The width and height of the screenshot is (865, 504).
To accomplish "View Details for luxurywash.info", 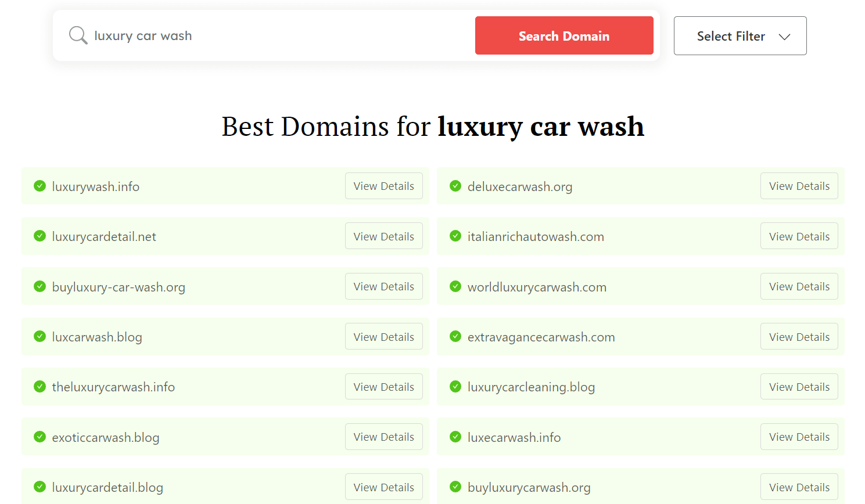I will tap(383, 186).
